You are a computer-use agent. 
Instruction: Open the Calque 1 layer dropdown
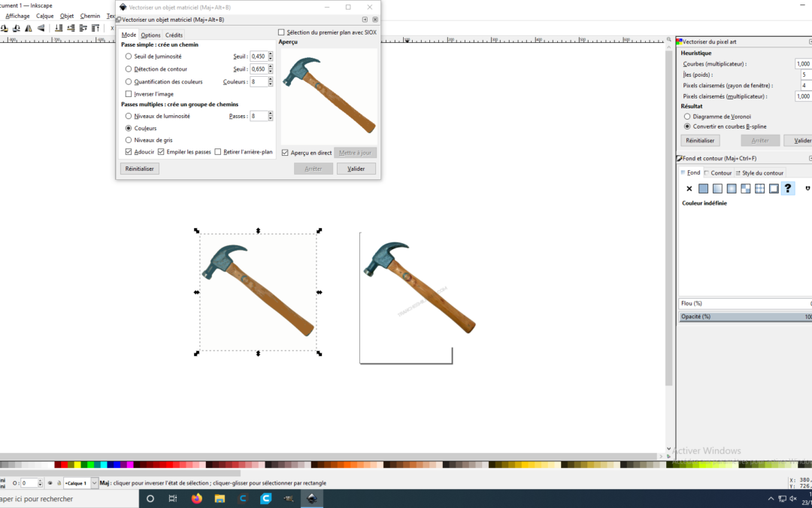(x=94, y=482)
